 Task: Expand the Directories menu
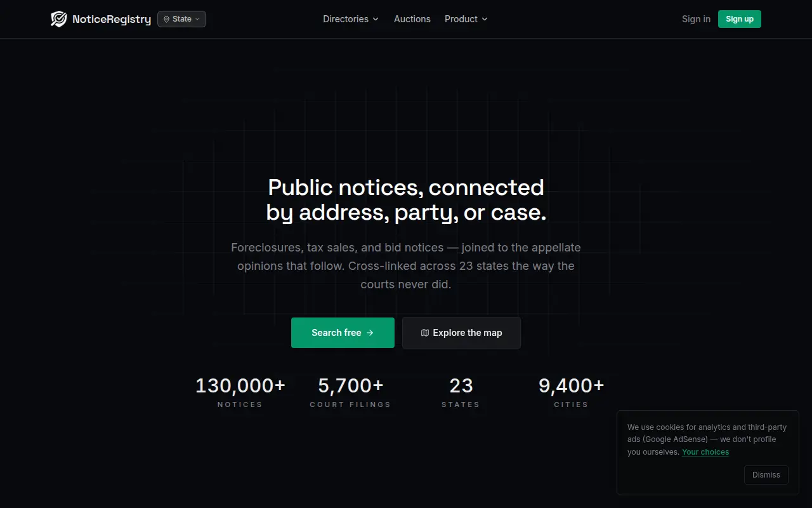(351, 19)
